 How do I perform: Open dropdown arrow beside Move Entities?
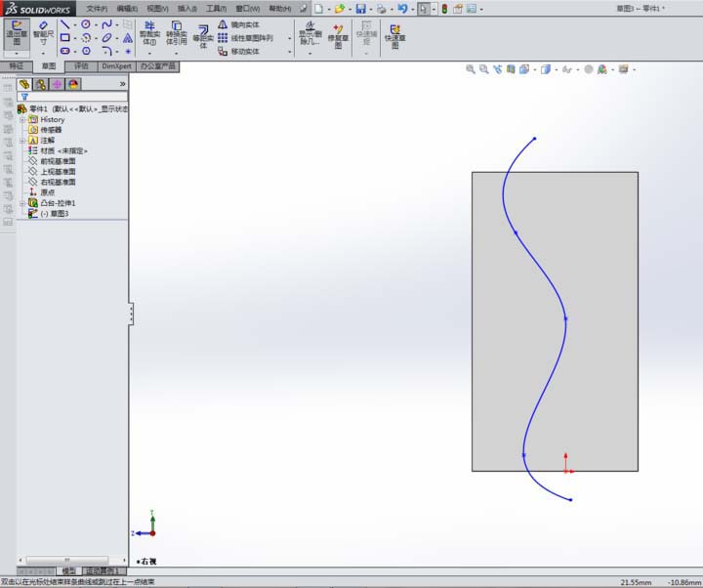pyautogui.click(x=290, y=52)
